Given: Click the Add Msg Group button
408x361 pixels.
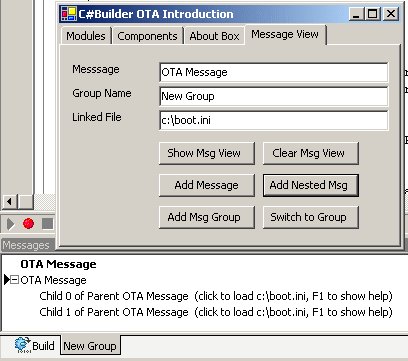Looking at the screenshot, I should coord(207,217).
